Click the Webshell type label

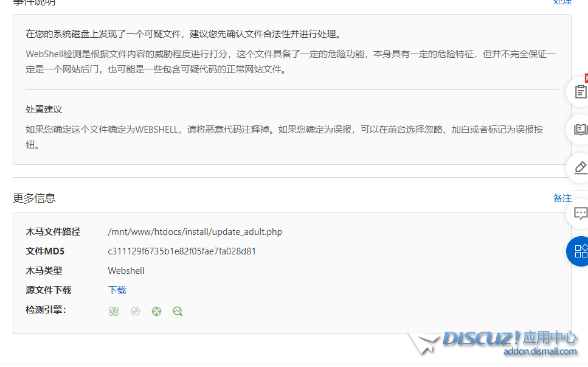126,270
